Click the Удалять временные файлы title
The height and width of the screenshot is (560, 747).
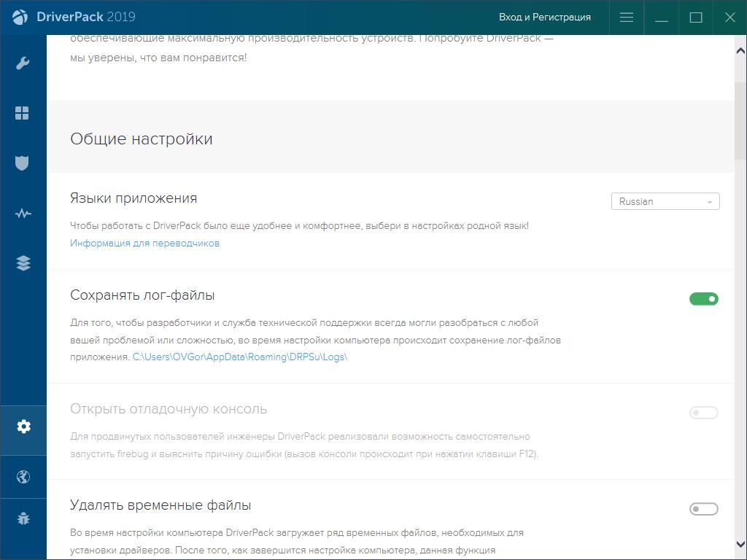click(x=160, y=505)
